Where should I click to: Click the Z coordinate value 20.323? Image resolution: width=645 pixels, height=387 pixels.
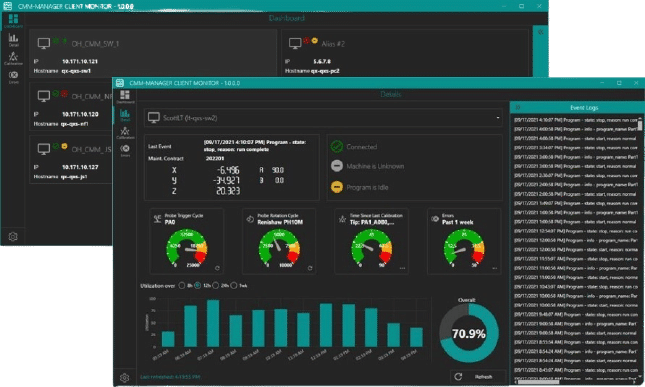tap(228, 191)
